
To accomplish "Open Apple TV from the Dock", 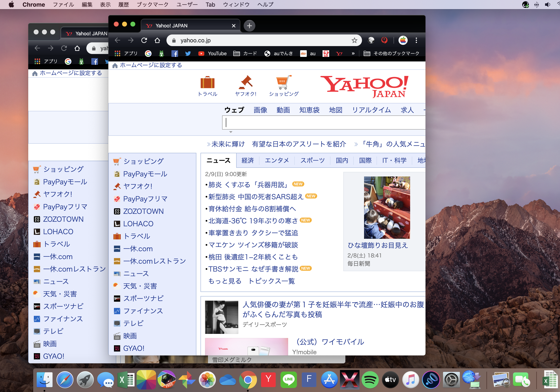I will click(x=390, y=380).
